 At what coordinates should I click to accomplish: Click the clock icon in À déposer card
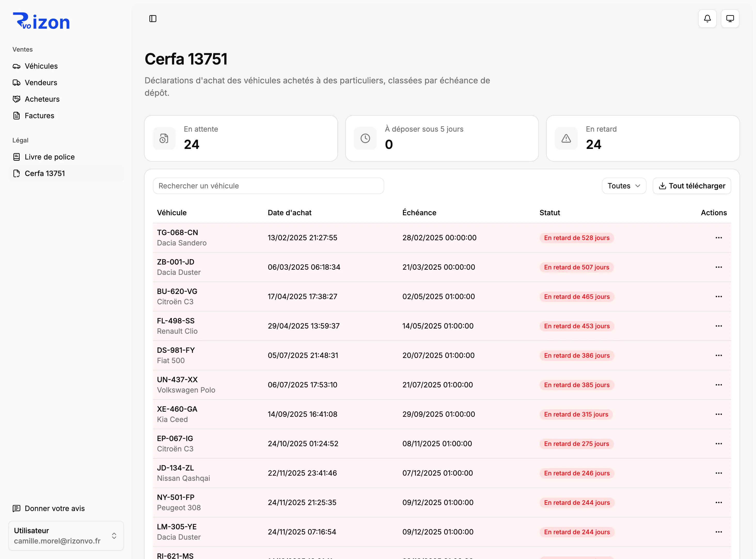(365, 138)
